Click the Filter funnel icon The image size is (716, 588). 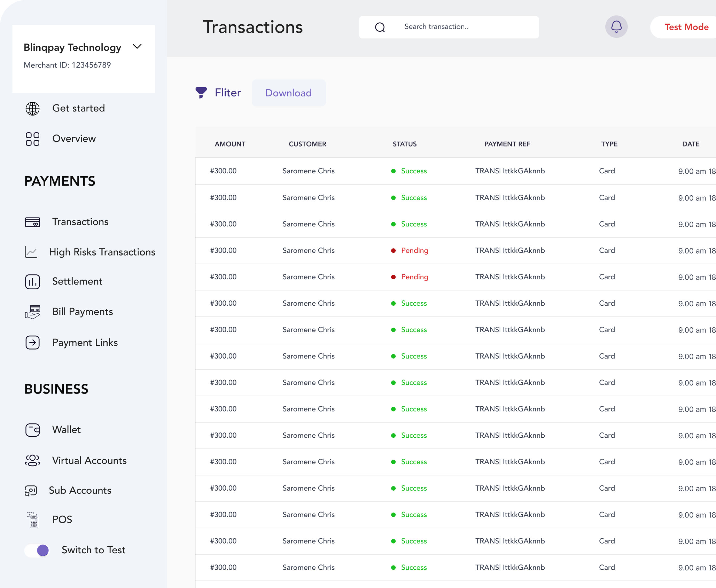[x=201, y=92]
